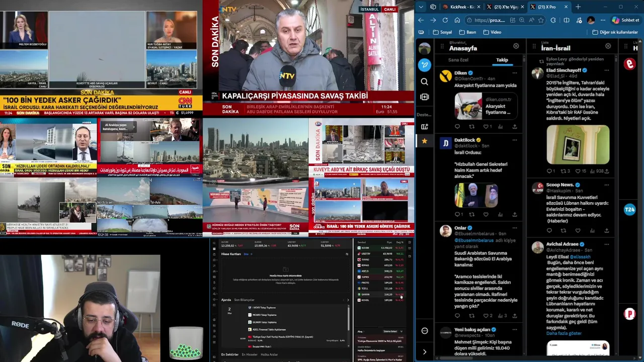The width and height of the screenshot is (644, 362).
Task: Open the browser tab list dropdown
Action: (421, 7)
